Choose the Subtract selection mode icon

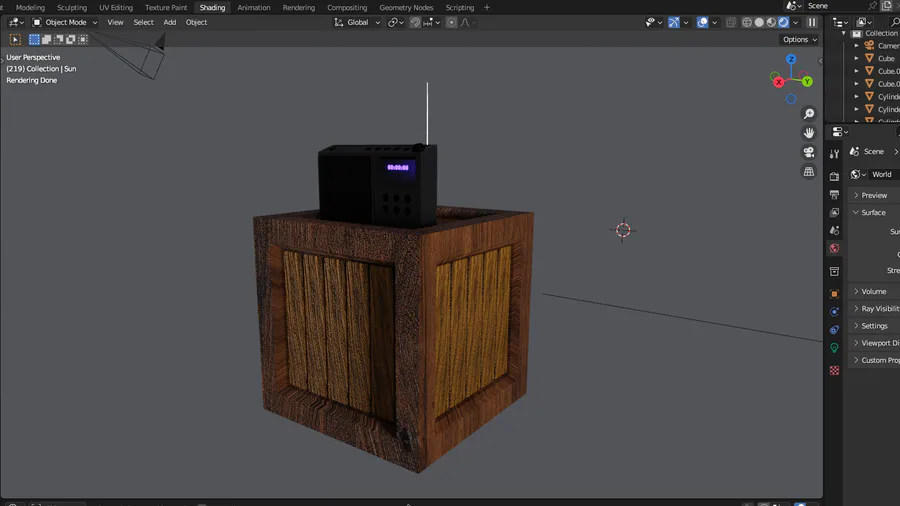point(59,40)
